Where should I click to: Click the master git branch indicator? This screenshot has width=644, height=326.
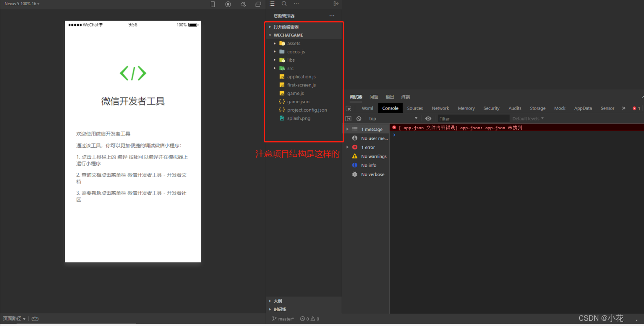tap(283, 319)
